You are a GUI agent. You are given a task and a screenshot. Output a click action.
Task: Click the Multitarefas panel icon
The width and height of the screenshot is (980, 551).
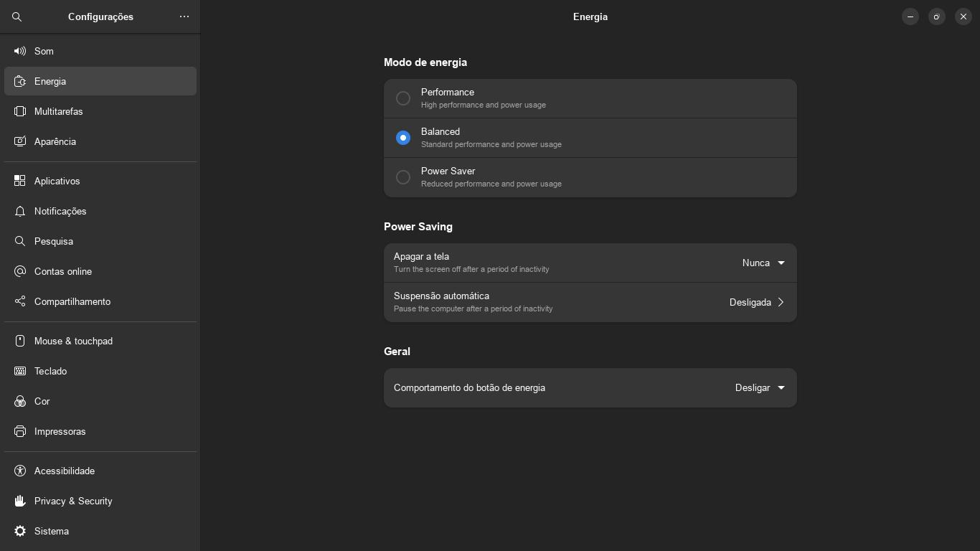(x=20, y=111)
